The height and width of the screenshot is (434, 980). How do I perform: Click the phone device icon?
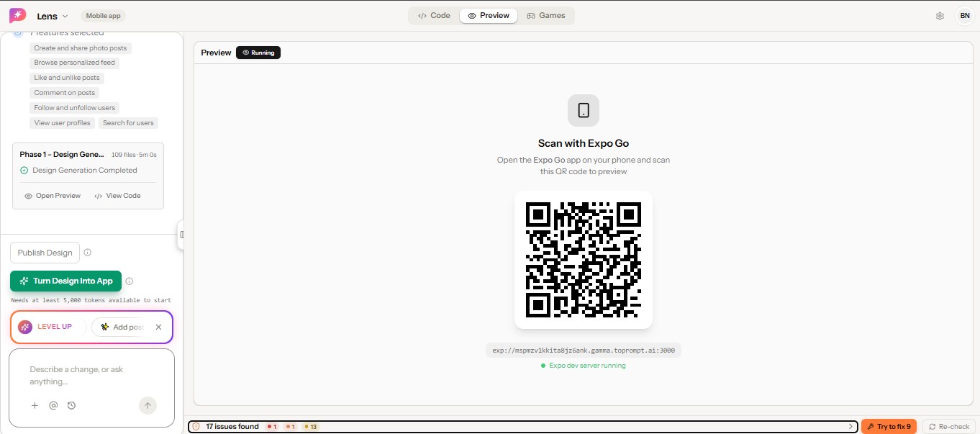[584, 110]
